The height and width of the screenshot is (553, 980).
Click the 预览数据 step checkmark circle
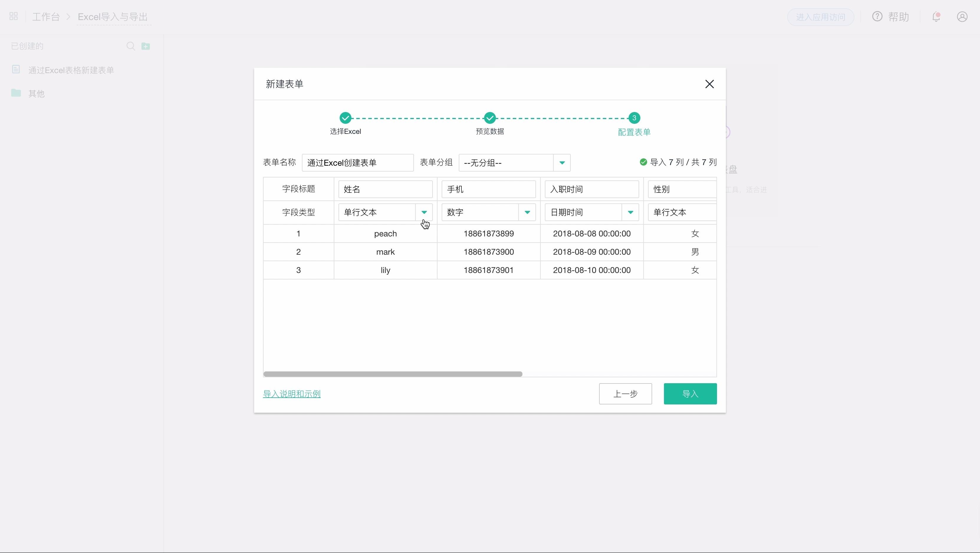pos(490,118)
